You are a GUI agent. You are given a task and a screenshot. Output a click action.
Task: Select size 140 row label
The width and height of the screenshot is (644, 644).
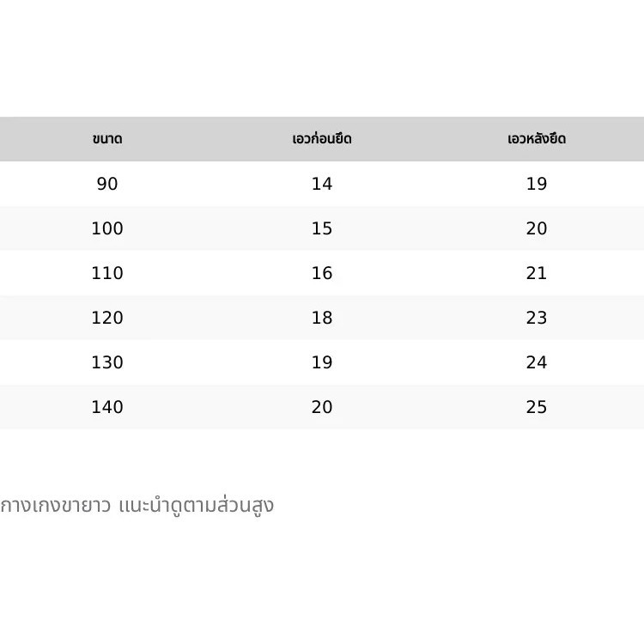click(x=107, y=407)
